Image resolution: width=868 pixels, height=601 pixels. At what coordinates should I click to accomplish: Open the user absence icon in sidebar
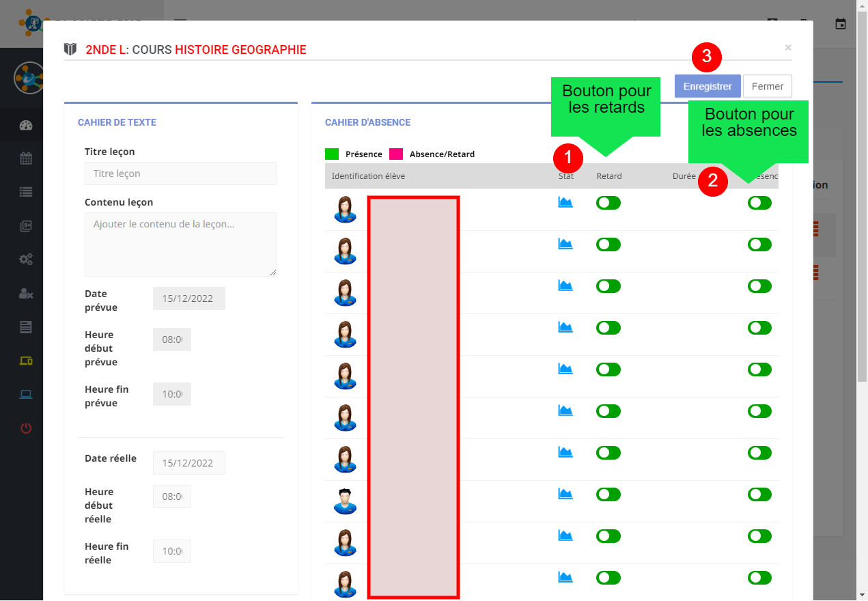pyautogui.click(x=26, y=294)
